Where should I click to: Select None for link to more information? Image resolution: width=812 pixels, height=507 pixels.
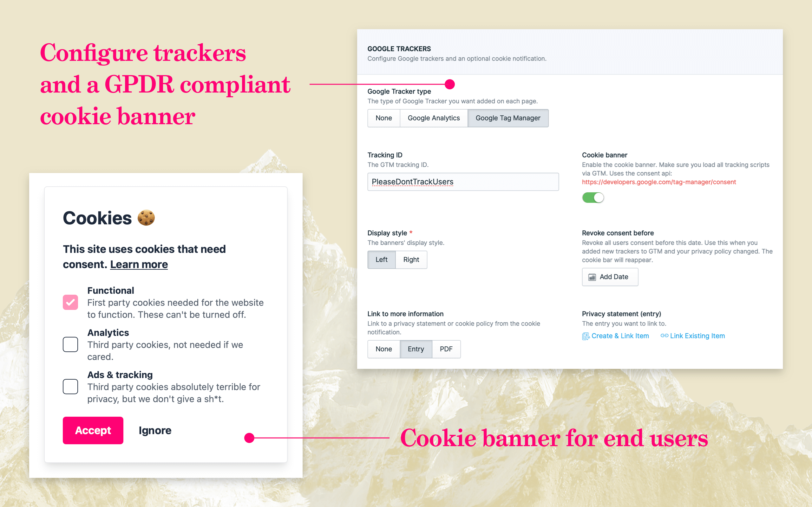point(383,349)
